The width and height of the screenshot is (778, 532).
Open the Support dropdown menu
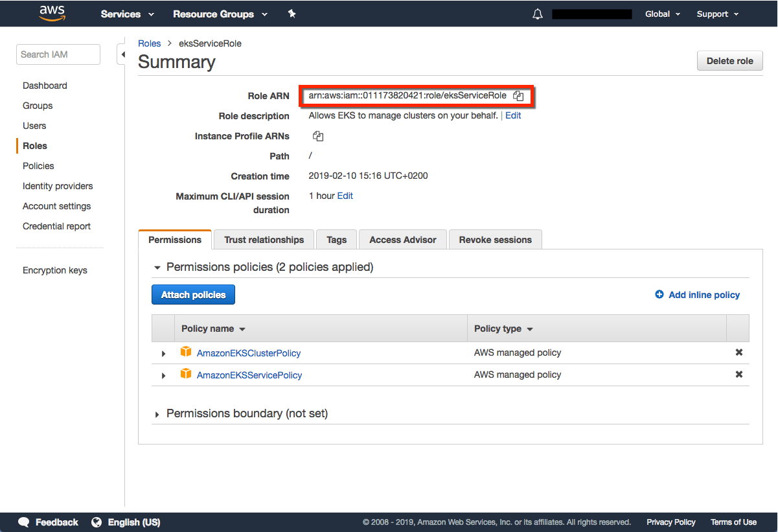click(718, 14)
